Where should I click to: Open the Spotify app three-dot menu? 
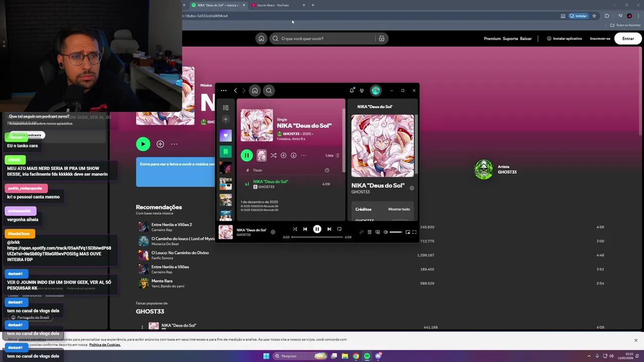223,90
